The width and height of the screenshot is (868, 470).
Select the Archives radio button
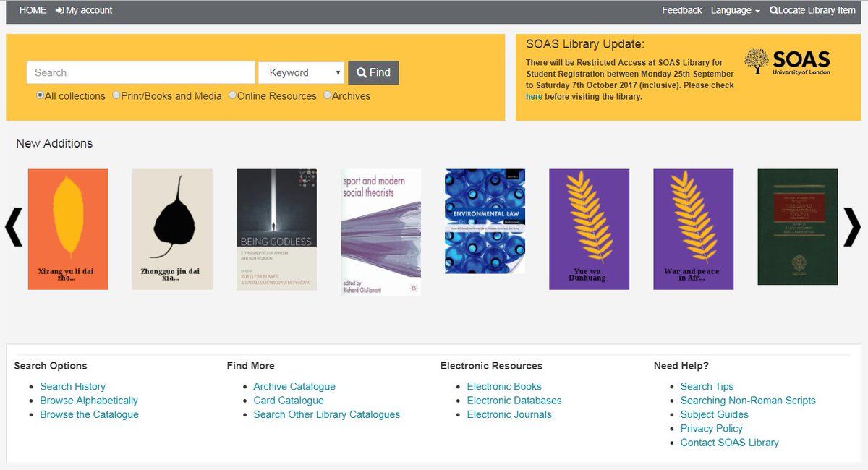coord(327,95)
